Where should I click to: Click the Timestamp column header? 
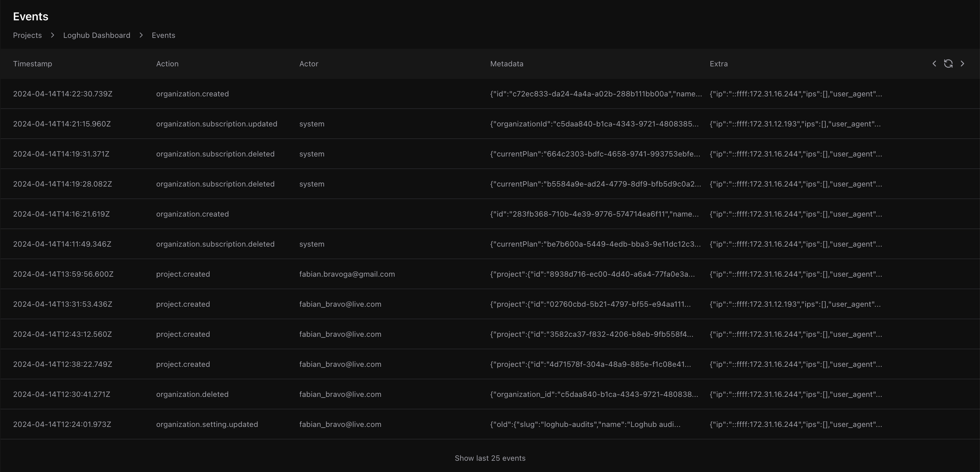point(32,64)
